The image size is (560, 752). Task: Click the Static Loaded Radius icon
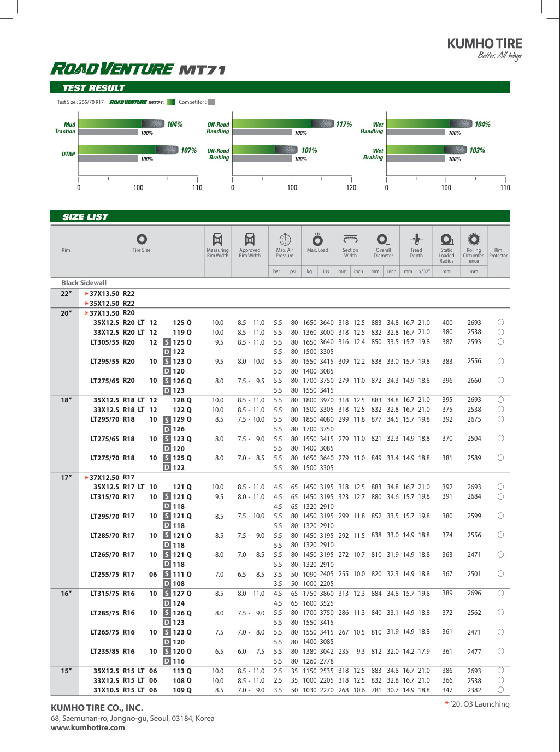coord(447,239)
